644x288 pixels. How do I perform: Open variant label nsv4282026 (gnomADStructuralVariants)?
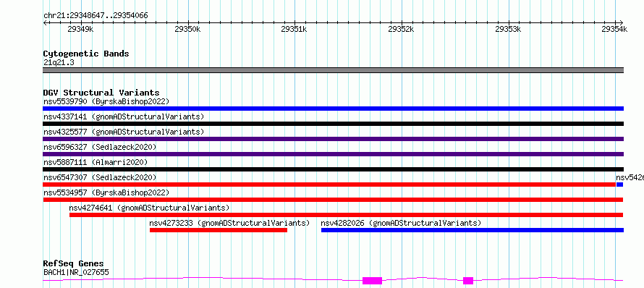click(401, 223)
